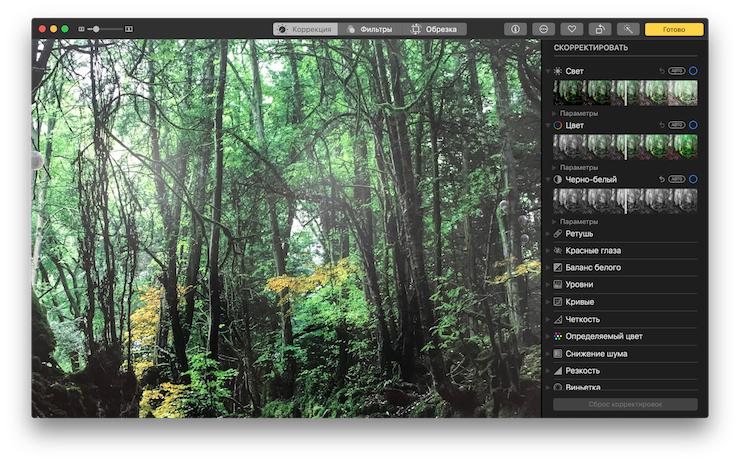Click the СКОРРЕКТИРОВАТЬ panel heading

click(x=590, y=48)
